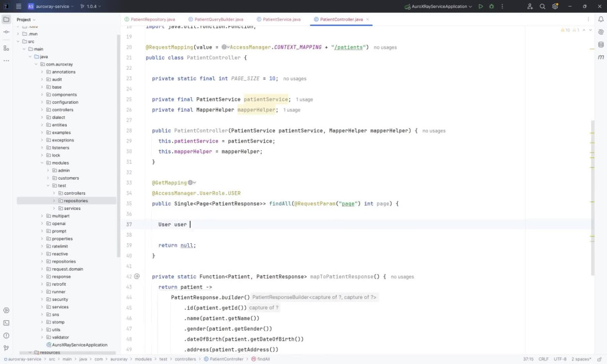Image resolution: width=607 pixels, height=364 pixels.
Task: Select controllers folder under test
Action: [x=72, y=193]
